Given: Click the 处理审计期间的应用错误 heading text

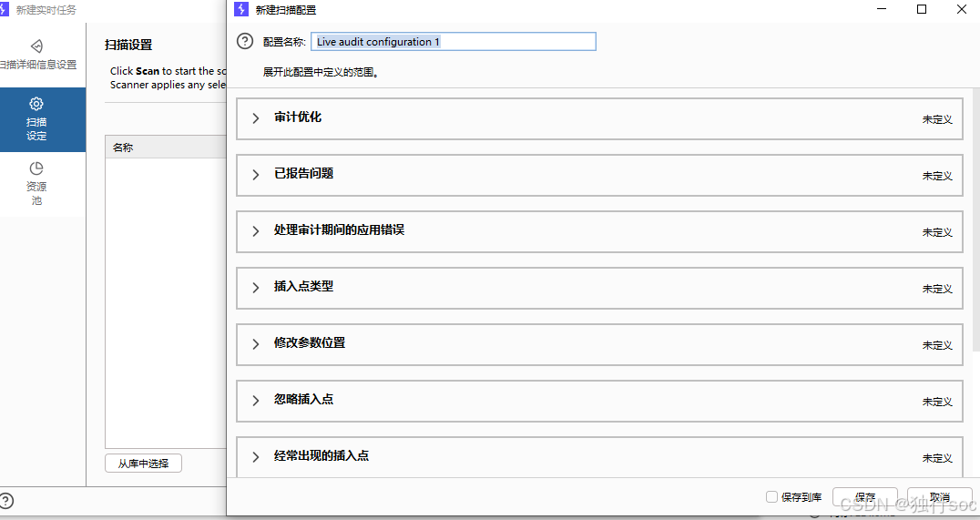Looking at the screenshot, I should [339, 229].
